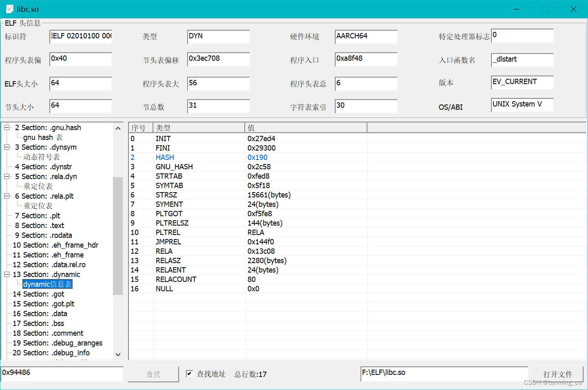Image resolution: width=588 pixels, height=390 pixels.
Task: Collapse the 13 Section .dynamic node
Action: click(x=6, y=274)
